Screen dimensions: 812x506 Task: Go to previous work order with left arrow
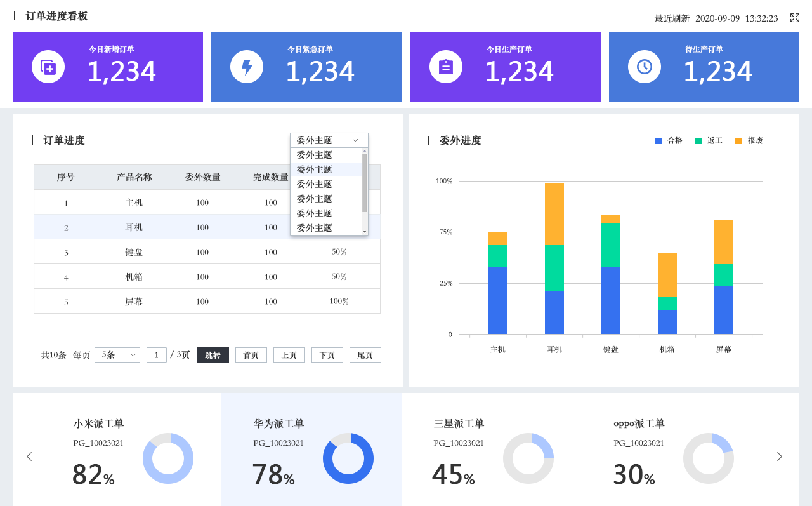click(x=29, y=456)
